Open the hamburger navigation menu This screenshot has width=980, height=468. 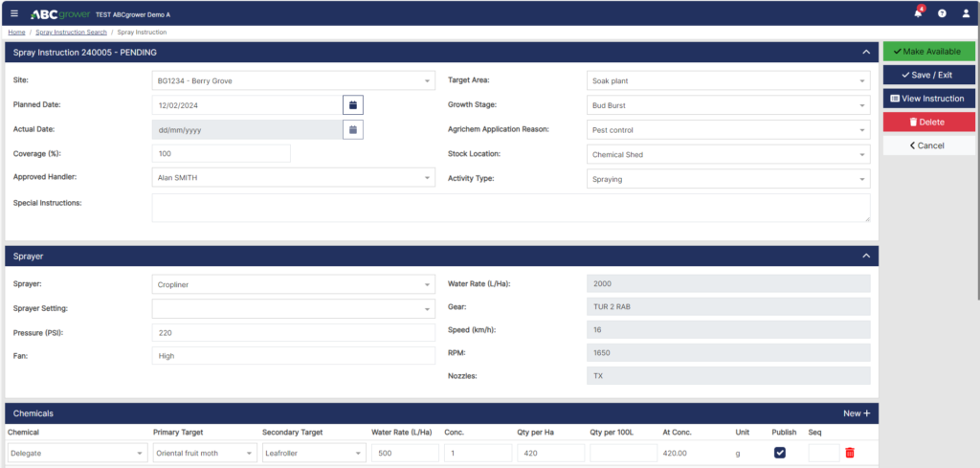tap(14, 13)
